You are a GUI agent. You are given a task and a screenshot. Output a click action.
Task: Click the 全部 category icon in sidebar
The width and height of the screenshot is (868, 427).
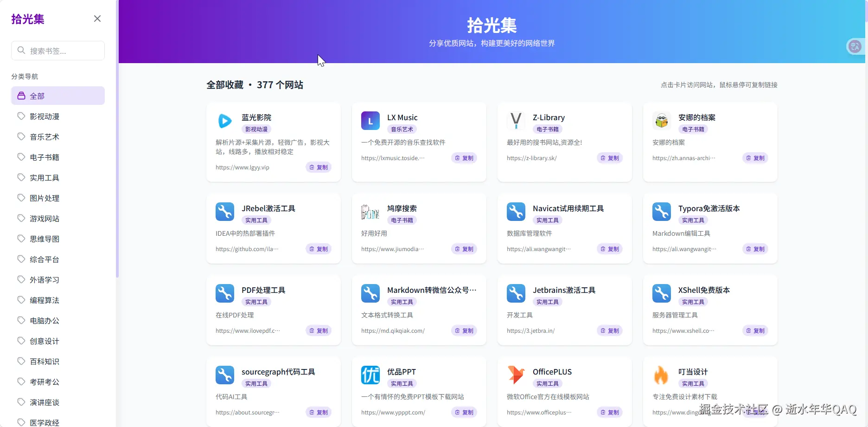20,96
